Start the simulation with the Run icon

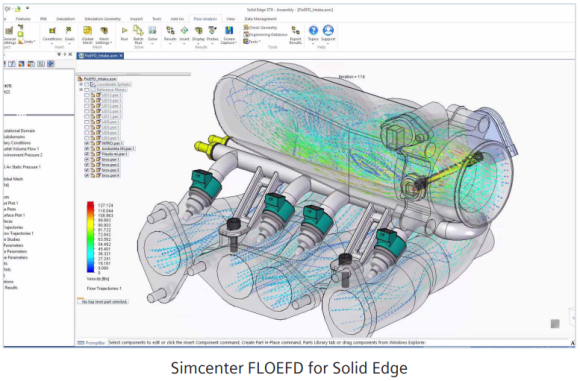tap(125, 30)
